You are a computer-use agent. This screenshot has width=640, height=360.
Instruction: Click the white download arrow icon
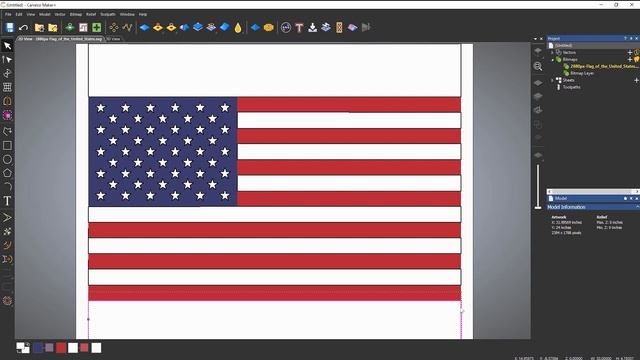click(x=313, y=27)
